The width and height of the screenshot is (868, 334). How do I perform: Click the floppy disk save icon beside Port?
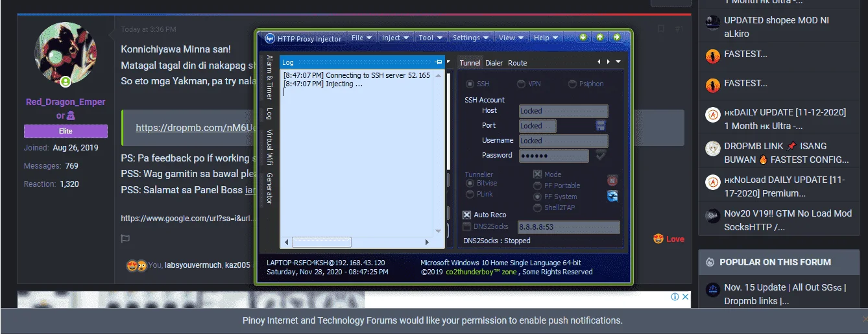click(601, 125)
